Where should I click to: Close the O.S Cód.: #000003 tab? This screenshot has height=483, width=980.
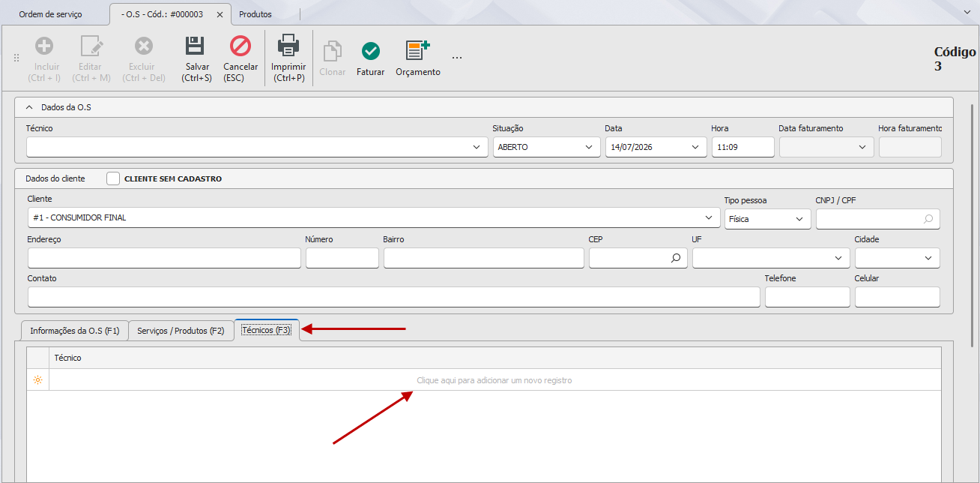tap(220, 14)
